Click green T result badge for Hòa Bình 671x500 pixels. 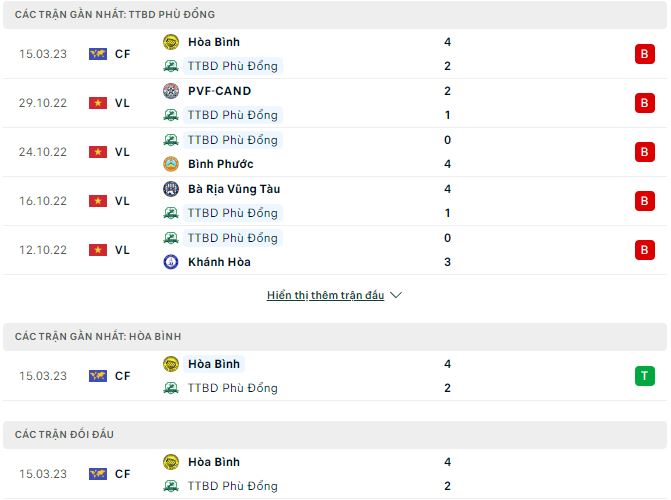pos(644,376)
